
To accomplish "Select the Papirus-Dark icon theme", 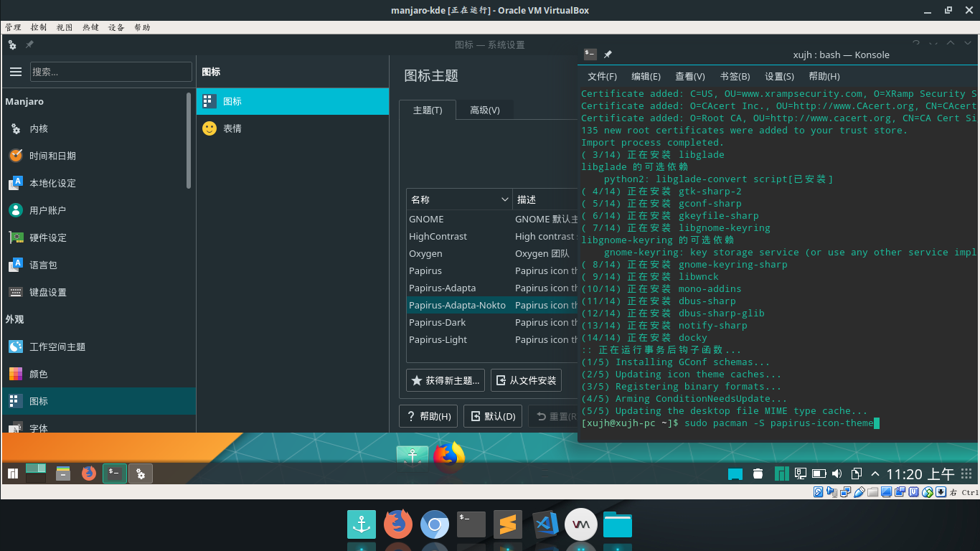I will (x=492, y=323).
